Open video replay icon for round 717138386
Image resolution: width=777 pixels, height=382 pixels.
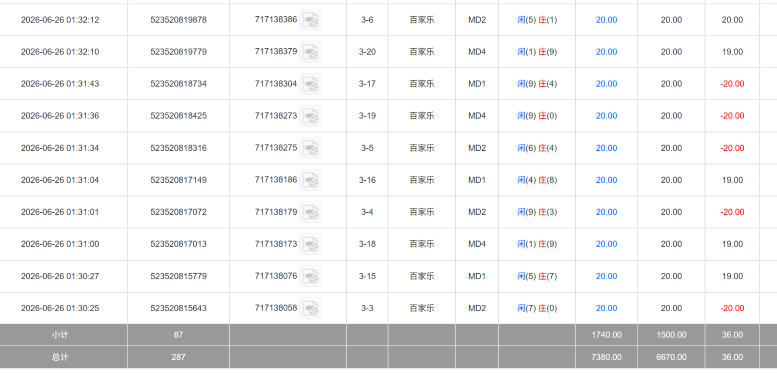310,20
